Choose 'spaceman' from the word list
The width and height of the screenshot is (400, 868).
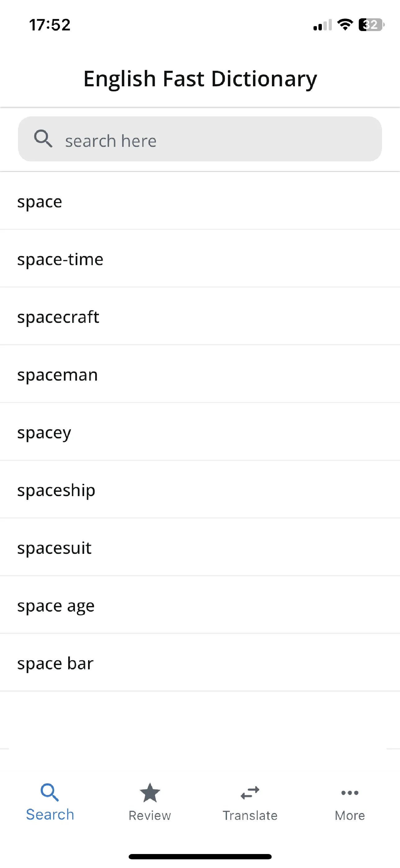click(x=200, y=374)
